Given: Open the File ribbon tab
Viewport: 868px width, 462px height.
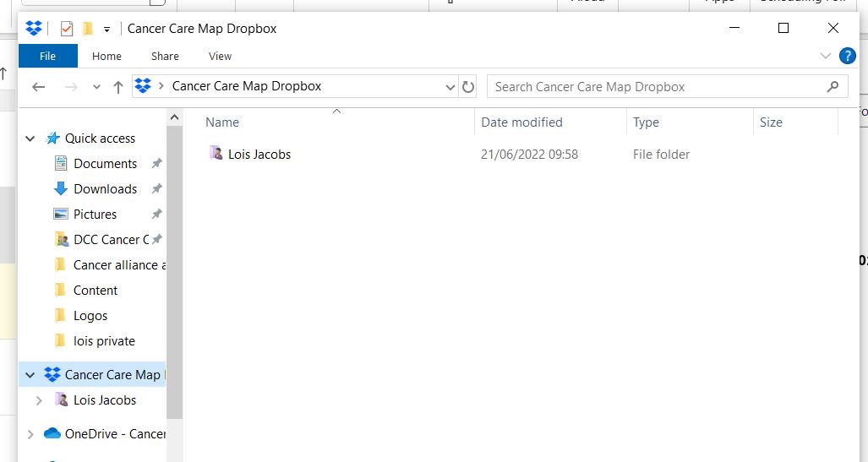Looking at the screenshot, I should pyautogui.click(x=48, y=57).
